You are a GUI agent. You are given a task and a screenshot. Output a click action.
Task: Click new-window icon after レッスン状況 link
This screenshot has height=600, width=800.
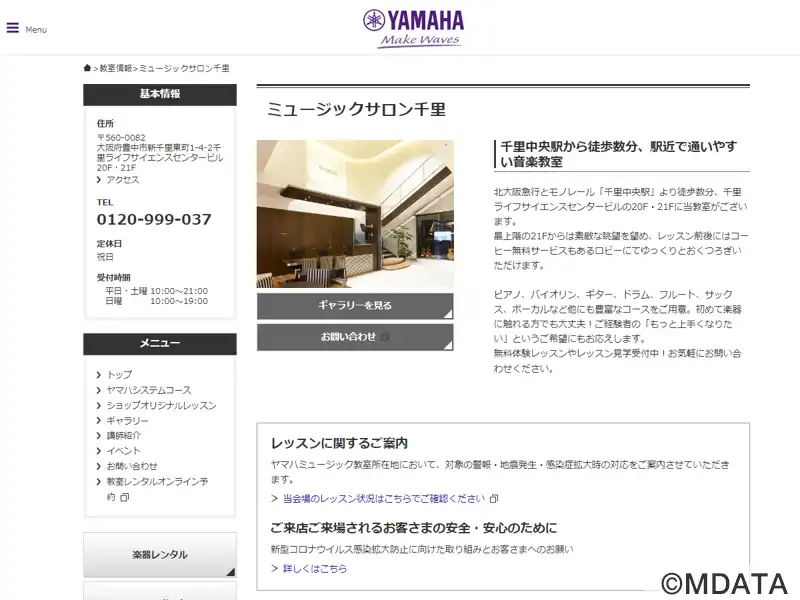point(494,498)
